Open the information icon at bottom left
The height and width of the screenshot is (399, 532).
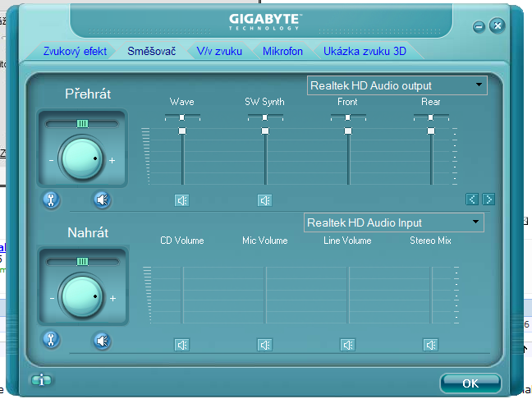41,380
